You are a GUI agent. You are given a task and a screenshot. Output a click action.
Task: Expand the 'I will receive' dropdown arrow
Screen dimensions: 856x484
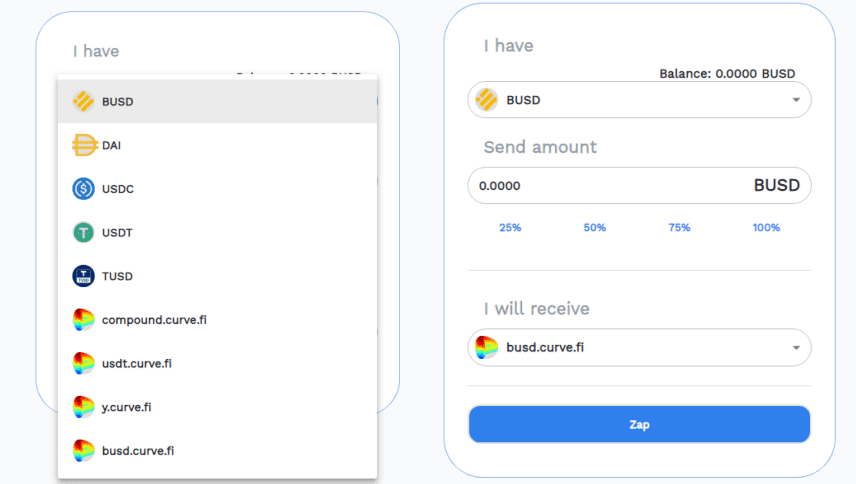click(x=796, y=348)
